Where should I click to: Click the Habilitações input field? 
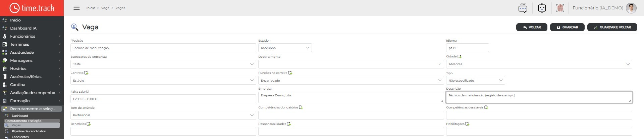(539, 131)
